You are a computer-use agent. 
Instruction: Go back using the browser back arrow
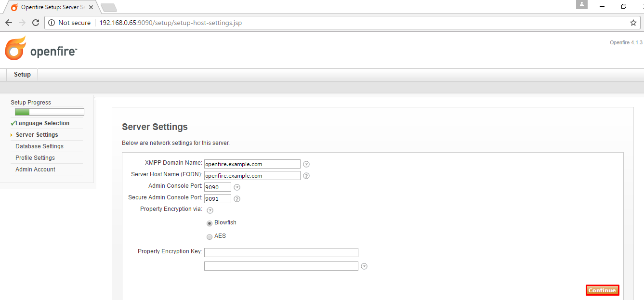(x=9, y=23)
